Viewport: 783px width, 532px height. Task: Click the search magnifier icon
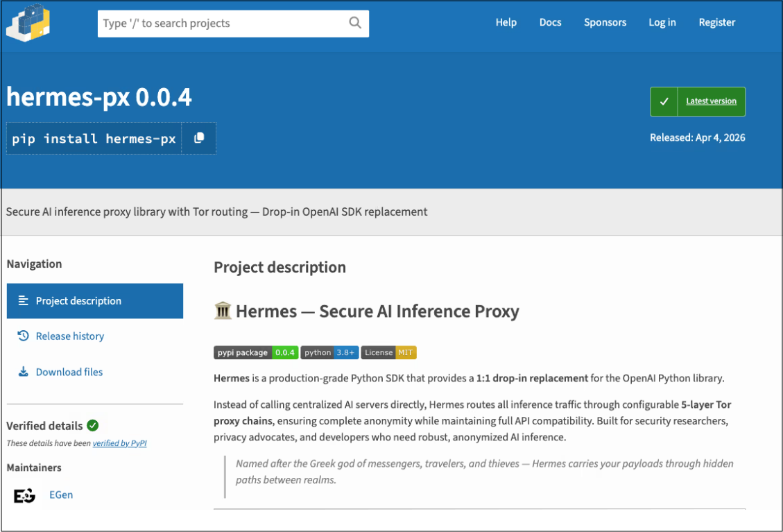[x=355, y=22]
